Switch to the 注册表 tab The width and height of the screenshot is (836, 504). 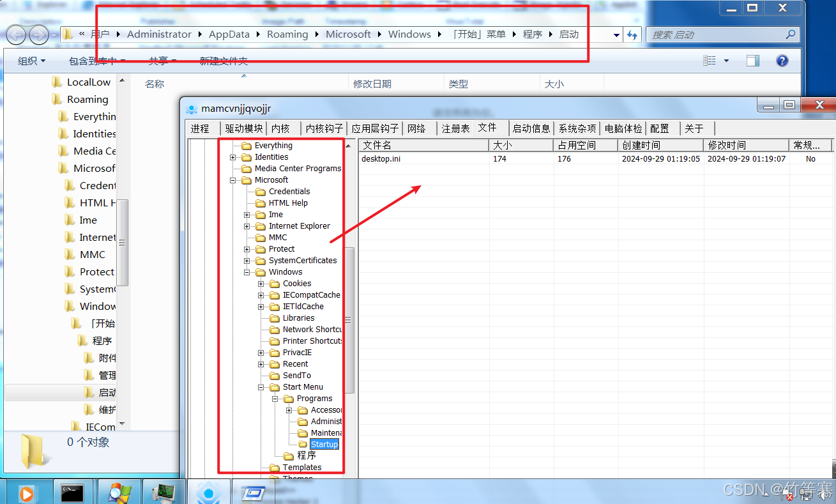point(455,128)
